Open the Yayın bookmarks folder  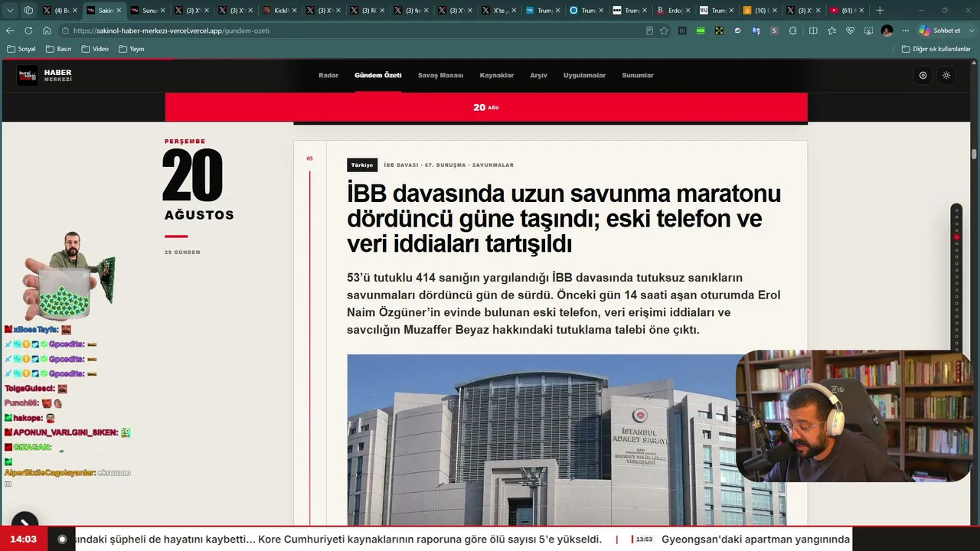(x=132, y=49)
